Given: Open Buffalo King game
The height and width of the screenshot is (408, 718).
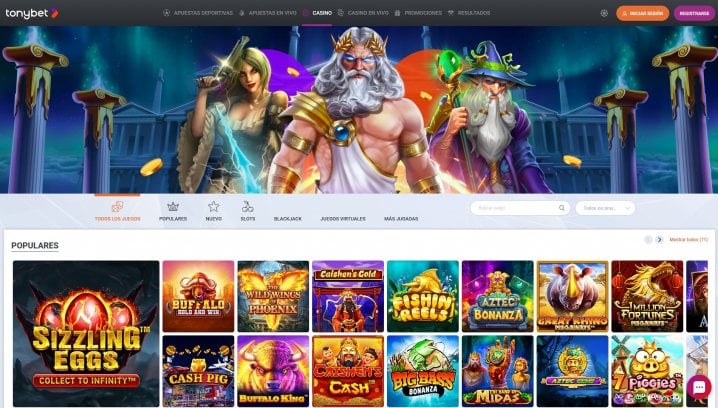Looking at the screenshot, I should pos(273,371).
